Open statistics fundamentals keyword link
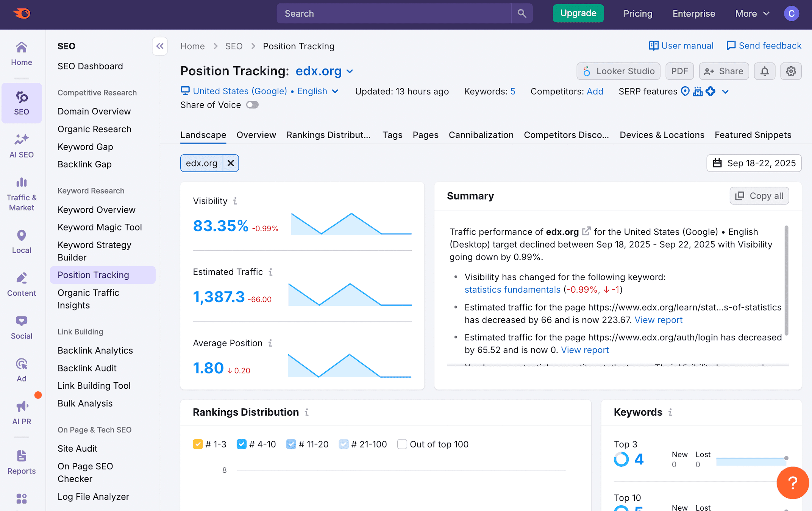This screenshot has width=812, height=511. pyautogui.click(x=512, y=290)
